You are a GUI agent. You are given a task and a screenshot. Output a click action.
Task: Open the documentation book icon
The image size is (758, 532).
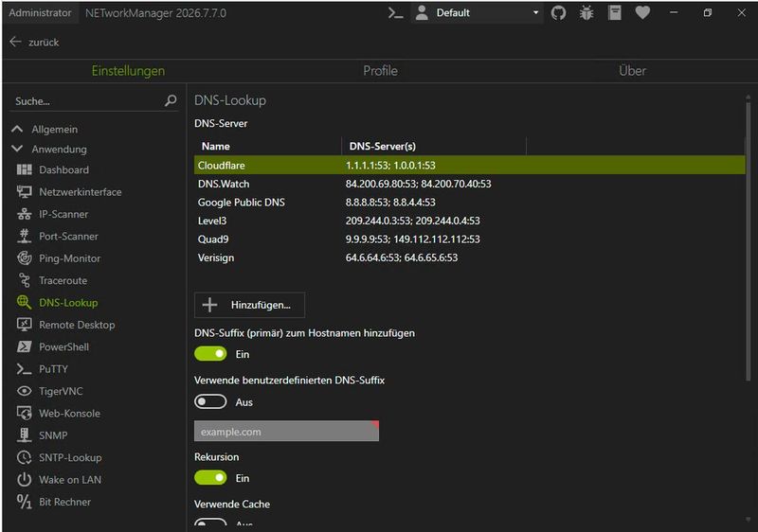click(614, 13)
